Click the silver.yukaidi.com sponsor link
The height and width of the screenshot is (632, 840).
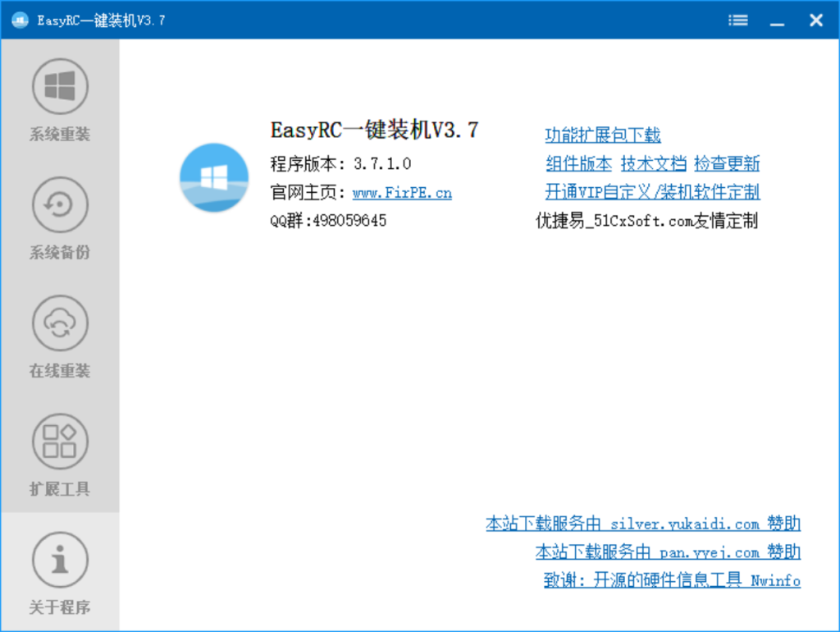(x=643, y=523)
